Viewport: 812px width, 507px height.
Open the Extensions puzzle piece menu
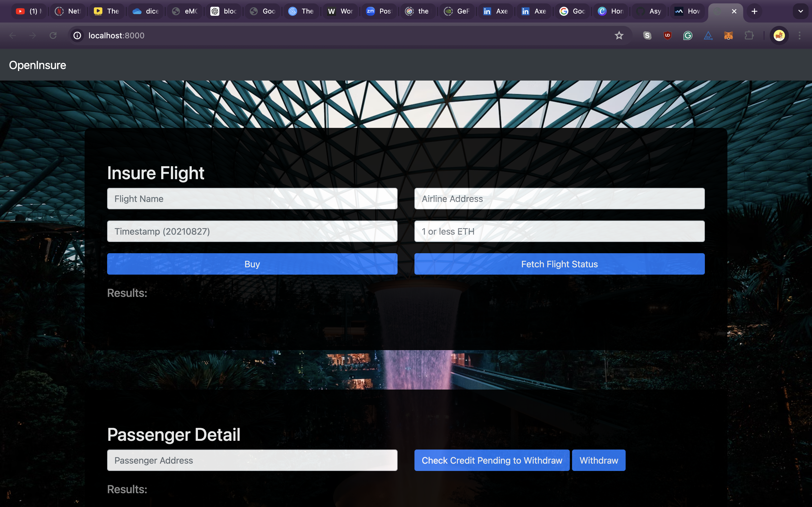point(749,35)
